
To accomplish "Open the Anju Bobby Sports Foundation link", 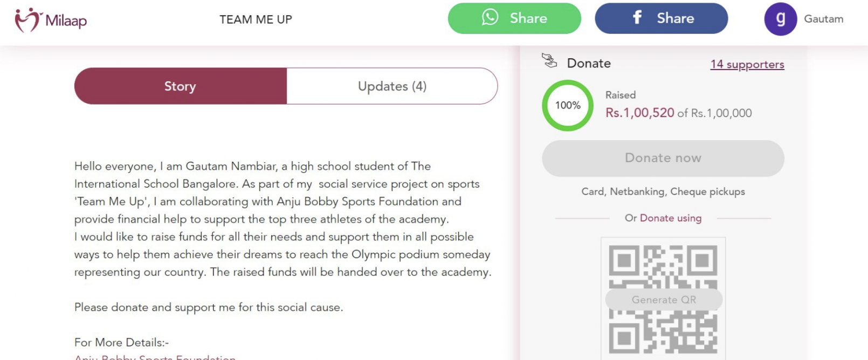I will [x=155, y=357].
